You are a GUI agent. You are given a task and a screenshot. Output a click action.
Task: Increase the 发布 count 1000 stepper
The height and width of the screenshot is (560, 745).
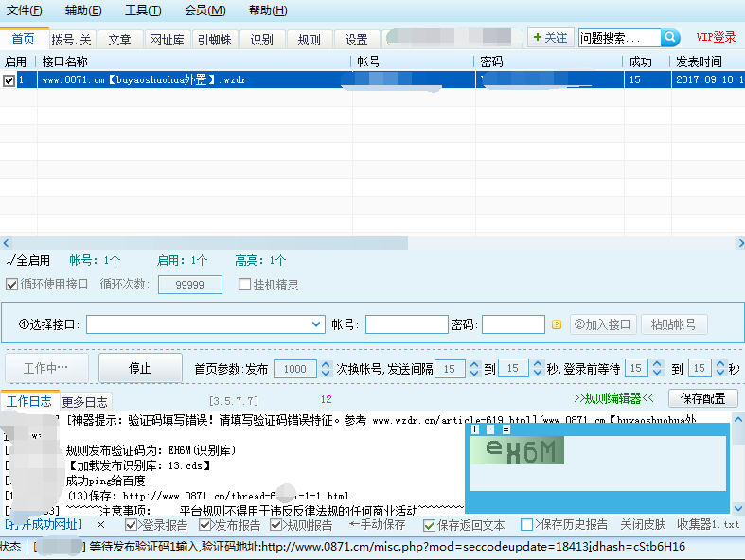[x=326, y=364]
